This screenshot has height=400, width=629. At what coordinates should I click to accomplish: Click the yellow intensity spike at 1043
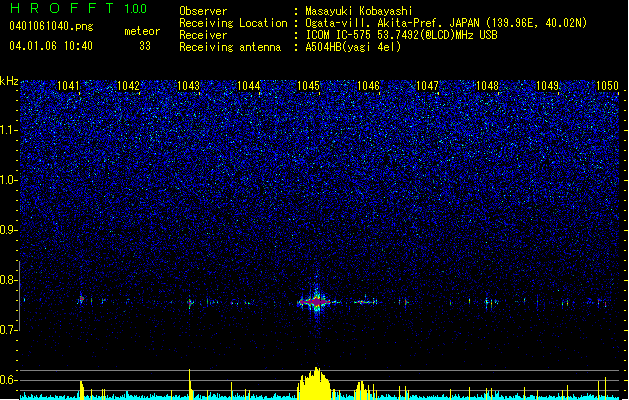click(x=190, y=384)
